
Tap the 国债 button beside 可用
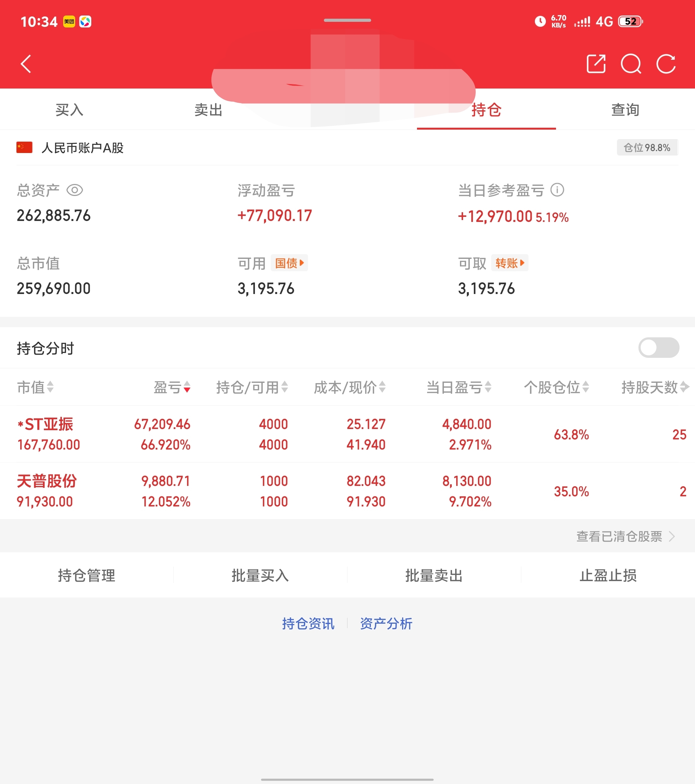point(289,263)
